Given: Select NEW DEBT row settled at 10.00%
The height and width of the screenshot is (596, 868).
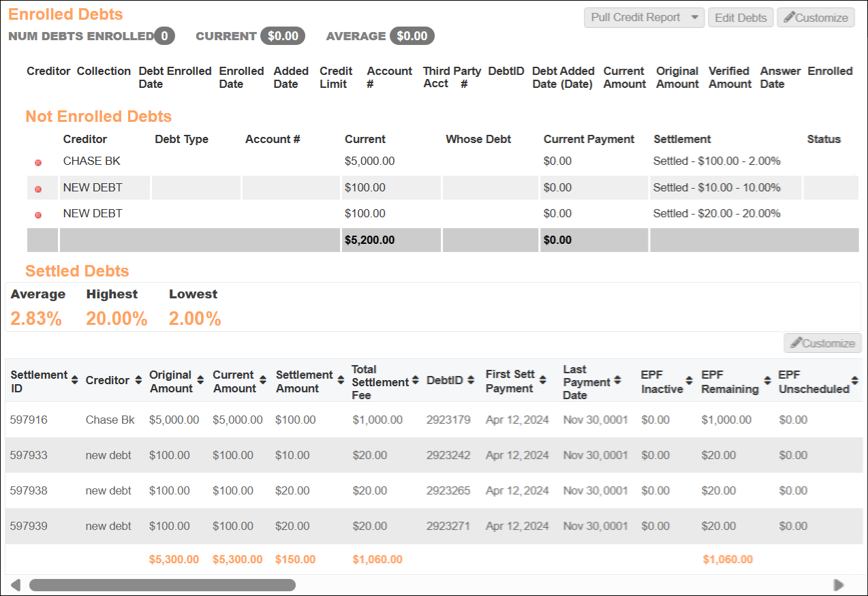Looking at the screenshot, I should point(443,187).
